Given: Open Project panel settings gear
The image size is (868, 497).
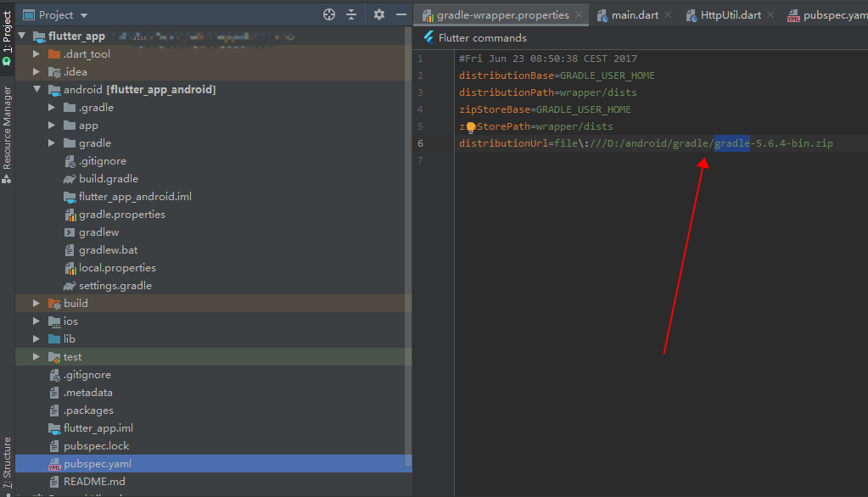Looking at the screenshot, I should [x=378, y=15].
